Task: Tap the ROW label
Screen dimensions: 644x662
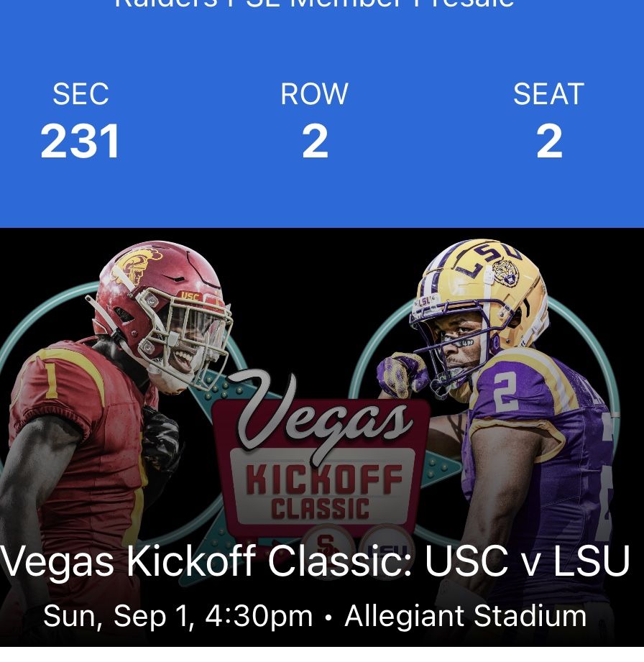Action: click(315, 94)
